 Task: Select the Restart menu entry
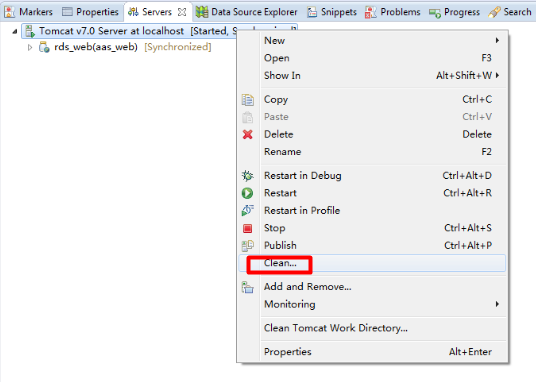tap(372, 193)
